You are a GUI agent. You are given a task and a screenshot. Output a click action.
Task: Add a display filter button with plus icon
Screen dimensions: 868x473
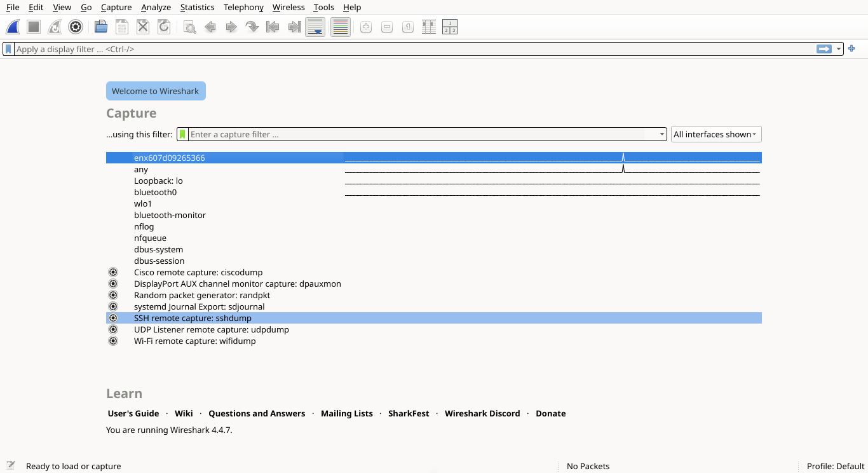click(851, 49)
